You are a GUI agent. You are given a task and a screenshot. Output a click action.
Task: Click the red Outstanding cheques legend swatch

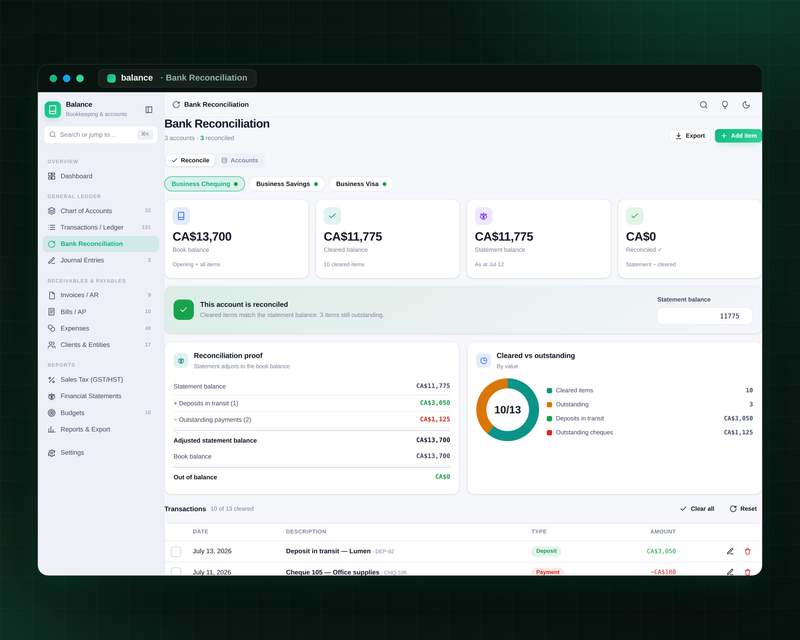549,433
